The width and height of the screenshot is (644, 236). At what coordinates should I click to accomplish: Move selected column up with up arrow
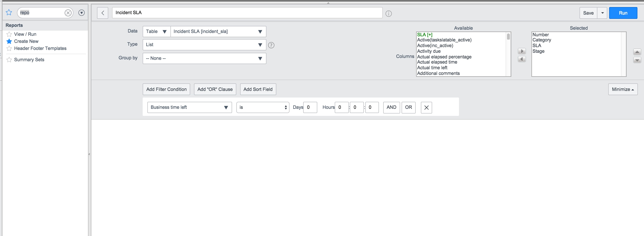coord(637,52)
